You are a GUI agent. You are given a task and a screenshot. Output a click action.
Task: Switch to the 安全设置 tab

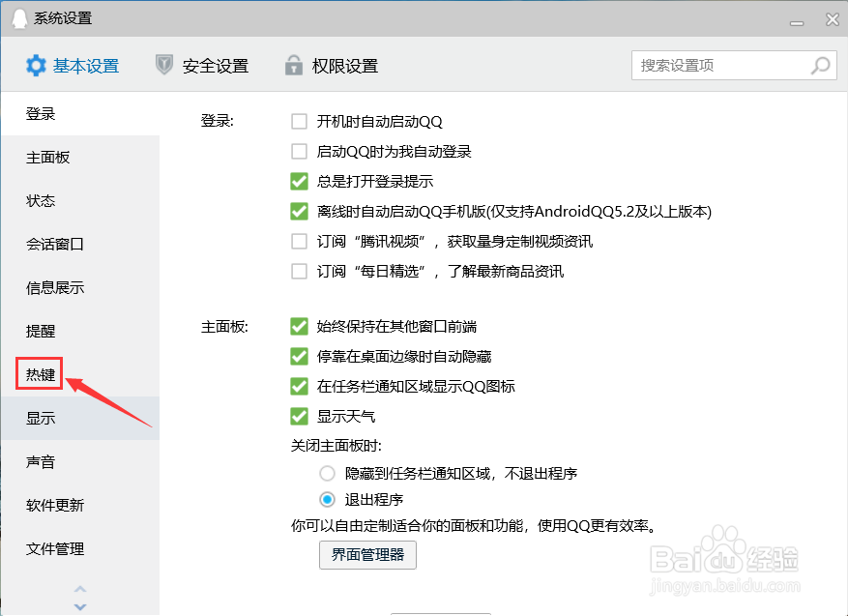(x=215, y=66)
